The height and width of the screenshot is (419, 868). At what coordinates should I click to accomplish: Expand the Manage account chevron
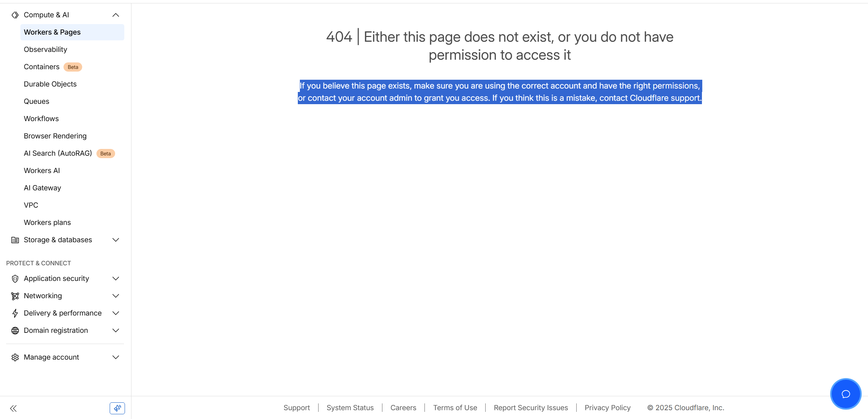[115, 358]
